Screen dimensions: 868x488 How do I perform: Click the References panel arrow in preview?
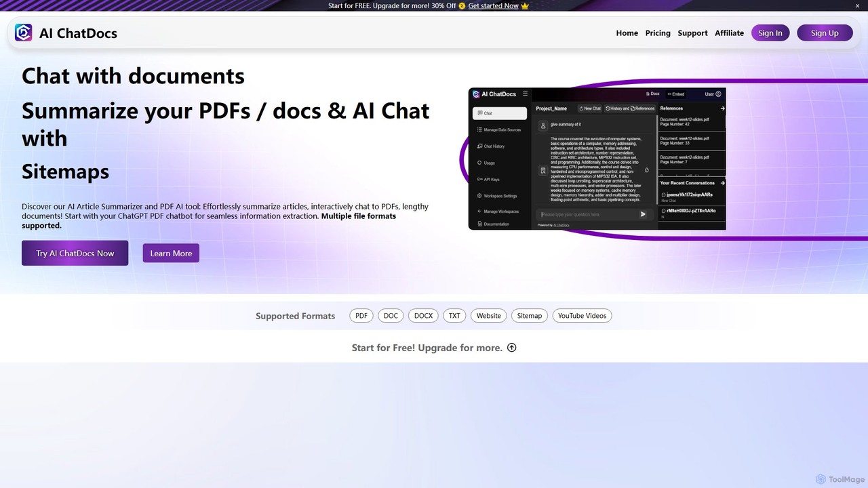pyautogui.click(x=722, y=108)
